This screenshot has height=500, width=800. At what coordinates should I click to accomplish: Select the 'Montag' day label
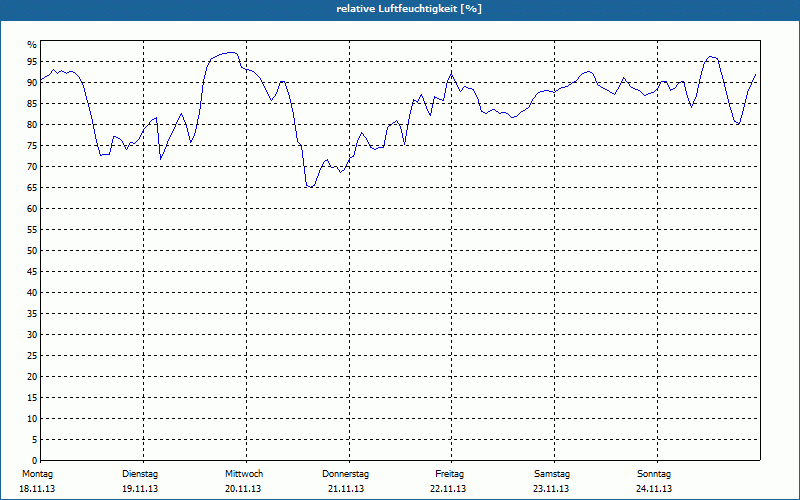[x=37, y=474]
